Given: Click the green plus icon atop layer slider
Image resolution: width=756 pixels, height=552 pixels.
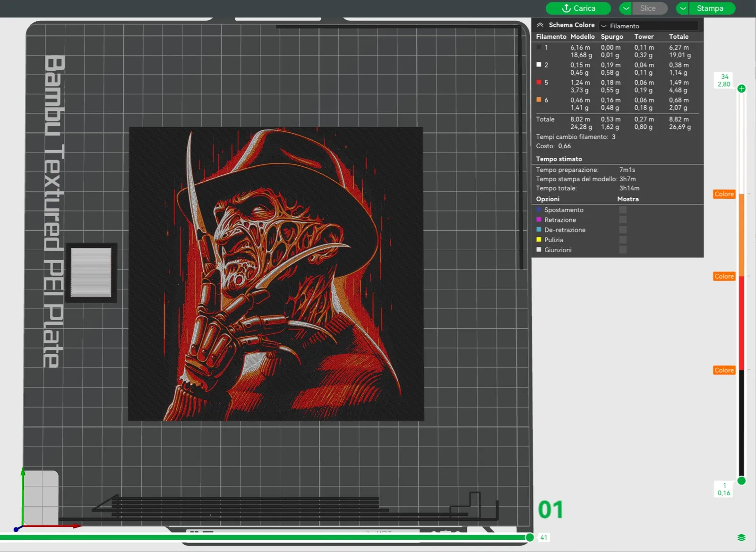Looking at the screenshot, I should 741,89.
